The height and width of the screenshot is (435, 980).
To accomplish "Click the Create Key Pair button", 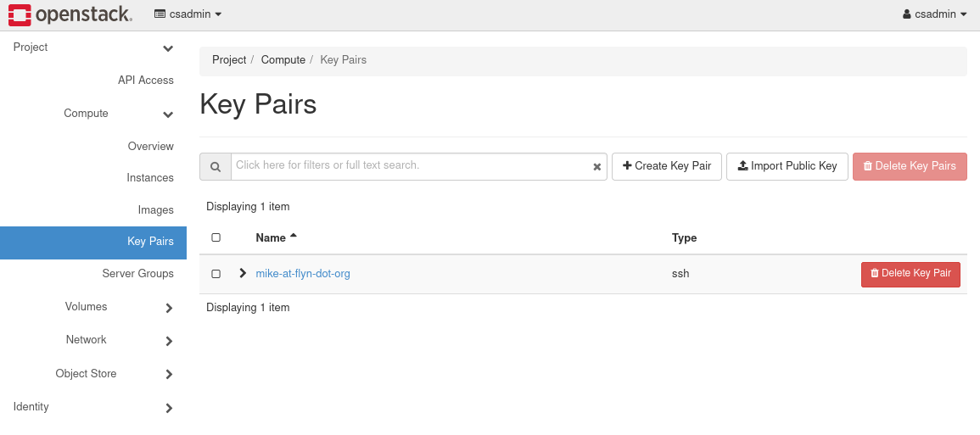I will 666,166.
